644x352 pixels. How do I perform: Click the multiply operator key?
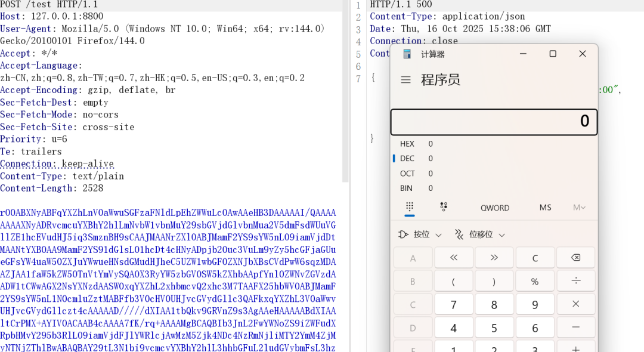point(575,304)
